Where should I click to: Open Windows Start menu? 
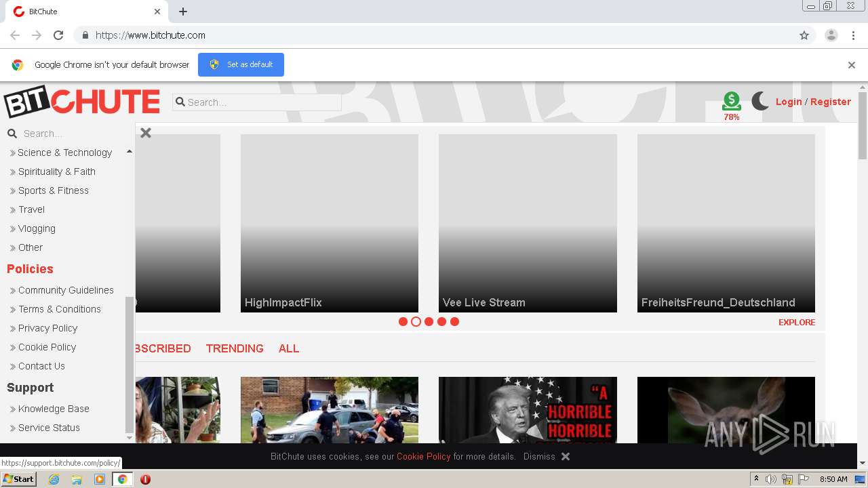point(18,479)
